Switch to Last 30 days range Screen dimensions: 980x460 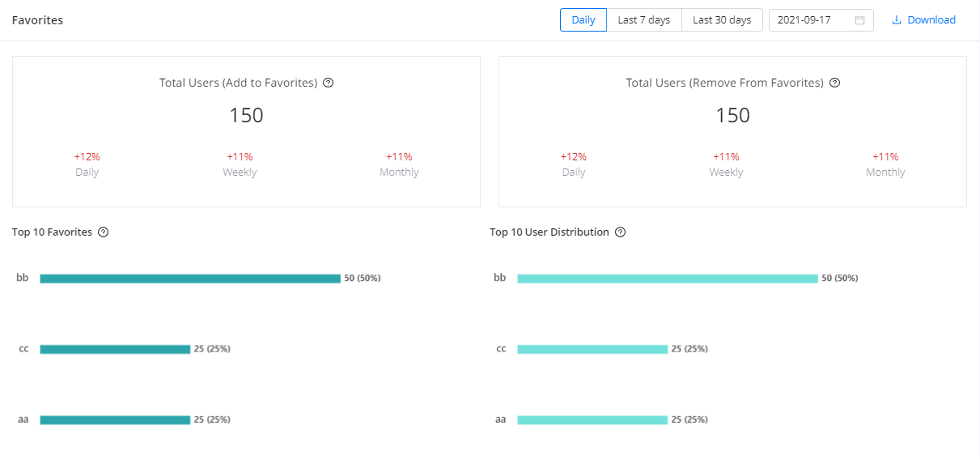(x=722, y=20)
